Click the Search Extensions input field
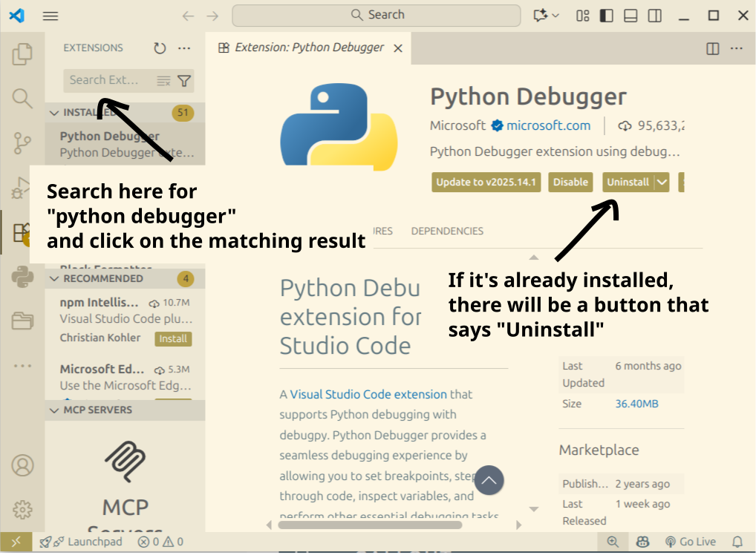This screenshot has width=756, height=555. (108, 80)
